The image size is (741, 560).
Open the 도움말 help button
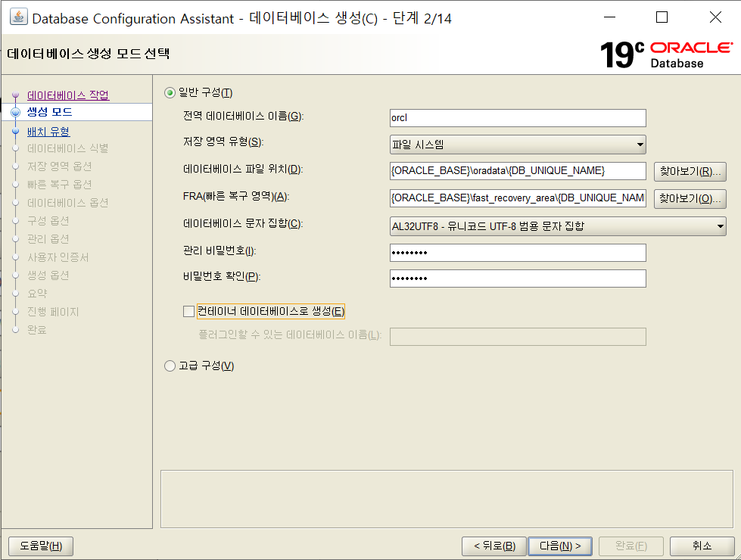point(41,546)
